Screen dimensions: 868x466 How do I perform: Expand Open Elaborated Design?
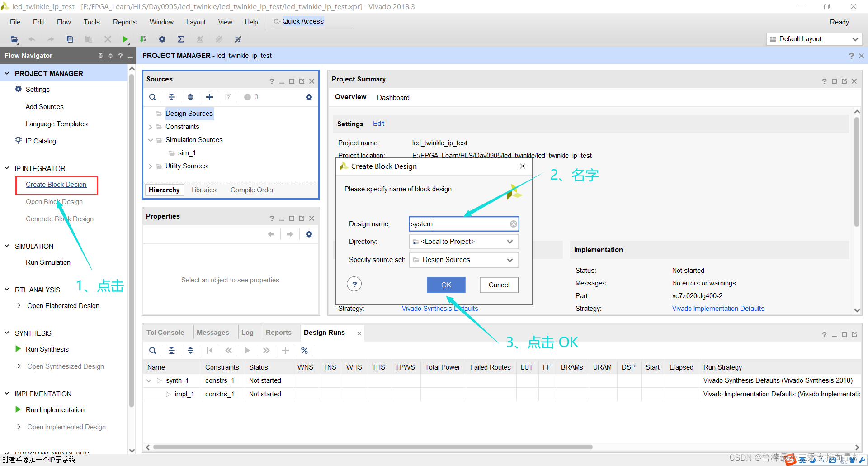(x=19, y=305)
